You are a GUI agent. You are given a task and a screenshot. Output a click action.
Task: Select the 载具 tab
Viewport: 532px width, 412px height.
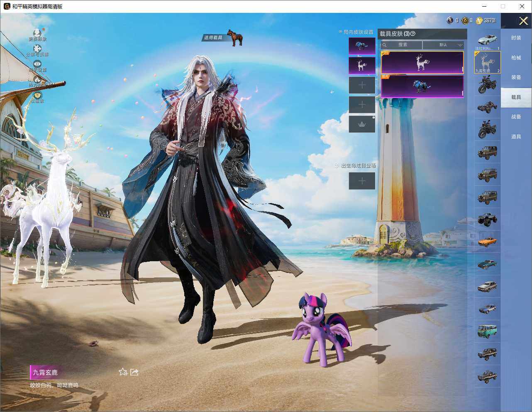516,97
